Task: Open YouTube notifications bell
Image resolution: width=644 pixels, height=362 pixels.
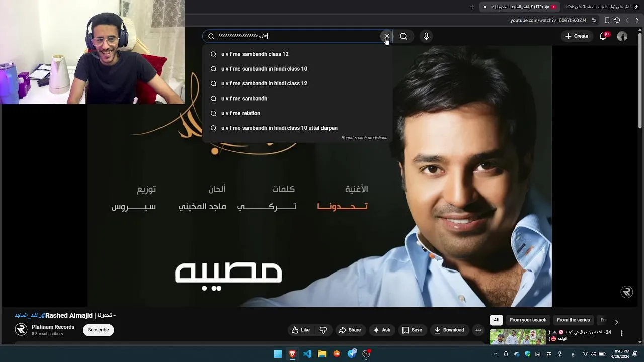Action: (603, 36)
